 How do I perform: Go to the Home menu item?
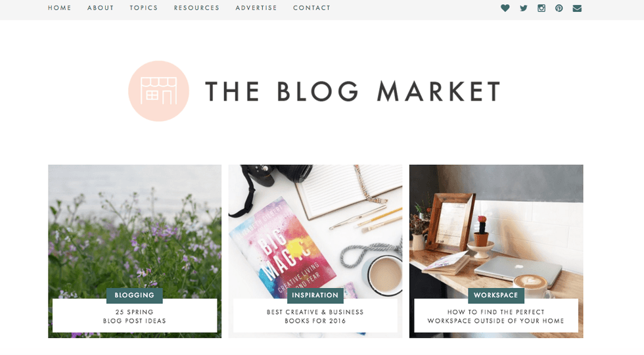pyautogui.click(x=60, y=8)
